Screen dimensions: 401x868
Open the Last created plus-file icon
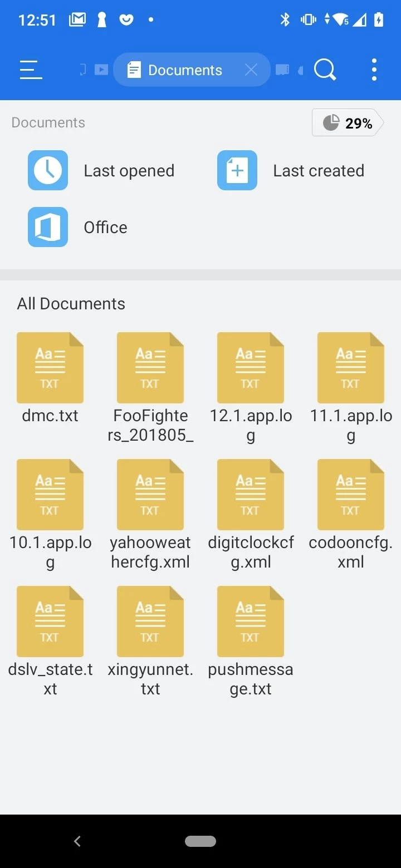237,170
